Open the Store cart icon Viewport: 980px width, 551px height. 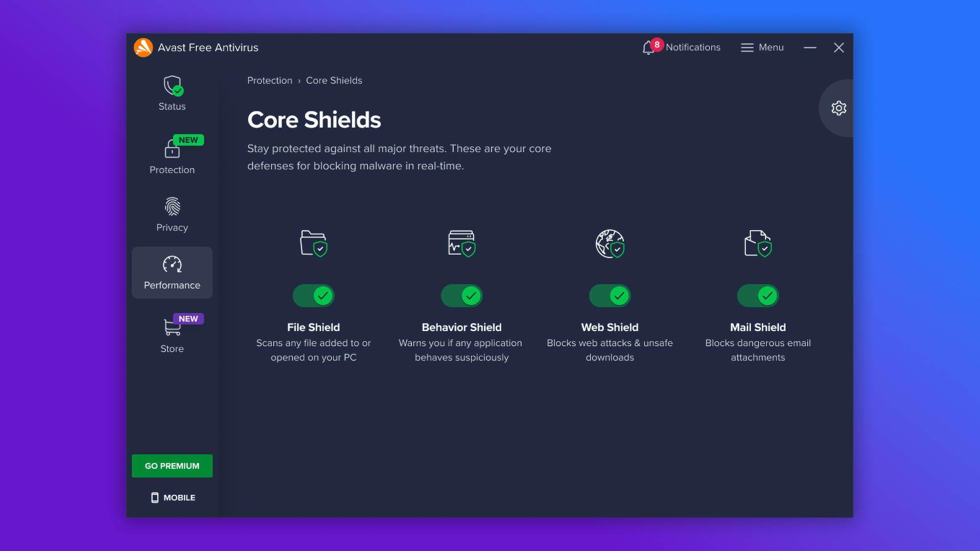tap(172, 327)
